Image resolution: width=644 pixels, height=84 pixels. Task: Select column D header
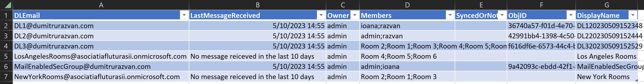click(407, 5)
